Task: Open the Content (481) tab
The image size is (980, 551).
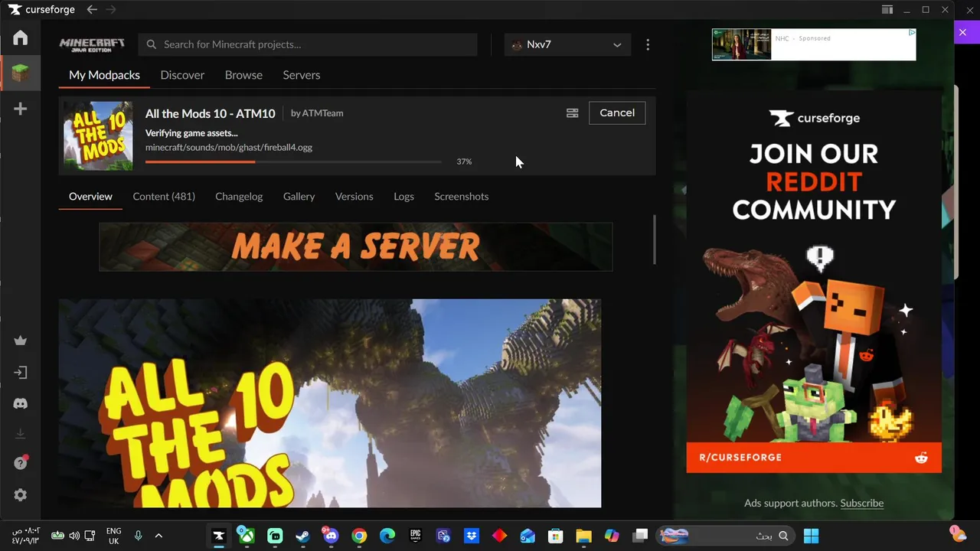Action: pos(164,197)
